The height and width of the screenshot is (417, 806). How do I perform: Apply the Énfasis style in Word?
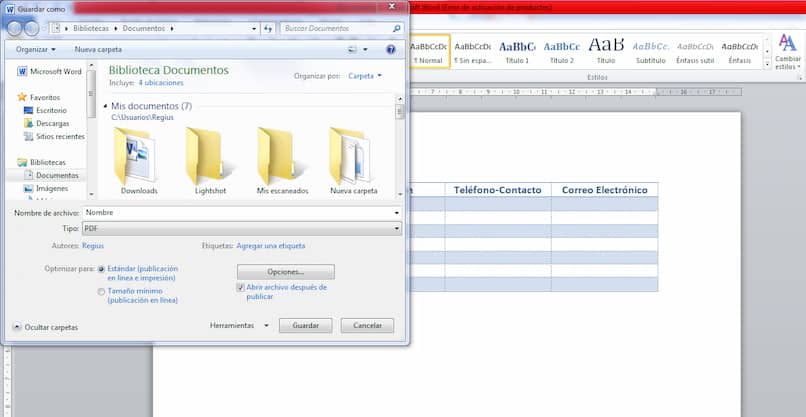pos(739,51)
